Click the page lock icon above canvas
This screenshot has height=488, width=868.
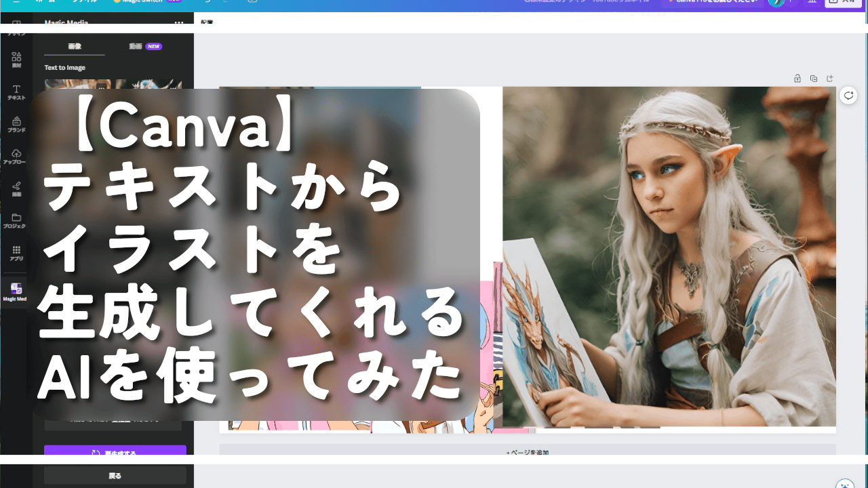pyautogui.click(x=797, y=79)
